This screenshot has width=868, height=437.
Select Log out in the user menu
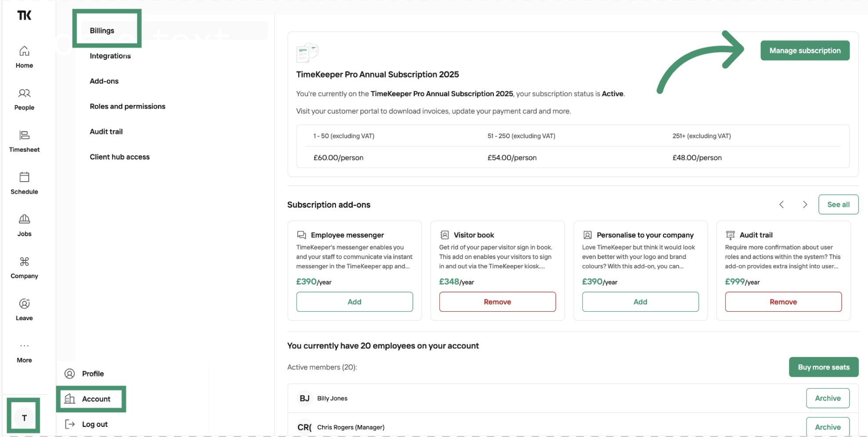pos(95,424)
